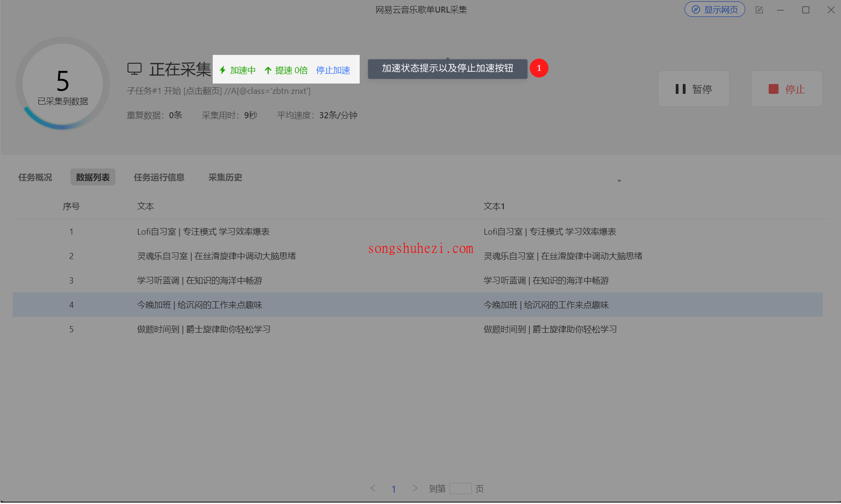
Task: Go to previous page with left chevron
Action: pyautogui.click(x=373, y=488)
